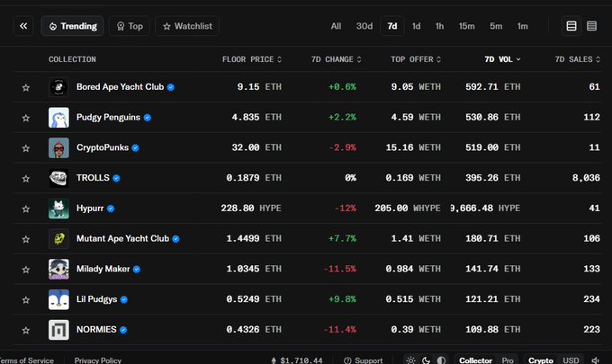This screenshot has height=364, width=612.
Task: Open the NORMIES collection name
Action: [96, 330]
